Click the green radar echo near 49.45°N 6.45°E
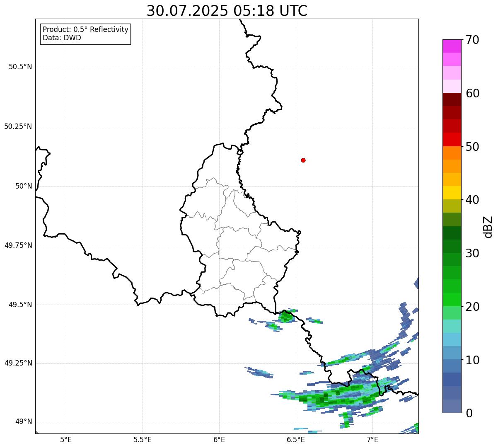 286,317
